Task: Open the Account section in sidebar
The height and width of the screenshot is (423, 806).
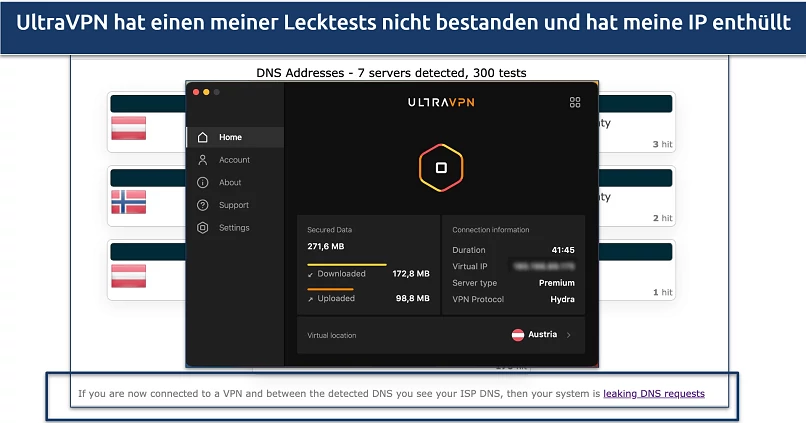Action: [x=235, y=160]
